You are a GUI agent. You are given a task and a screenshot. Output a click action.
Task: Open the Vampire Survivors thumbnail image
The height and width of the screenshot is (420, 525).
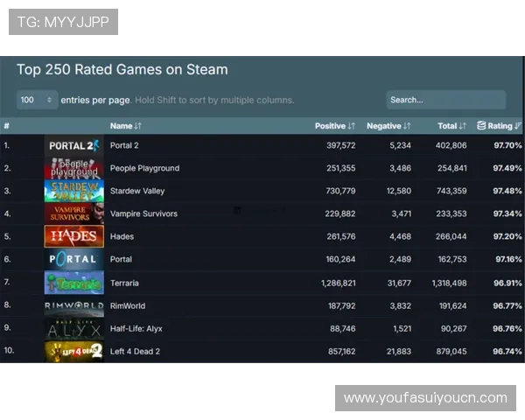[x=74, y=213]
